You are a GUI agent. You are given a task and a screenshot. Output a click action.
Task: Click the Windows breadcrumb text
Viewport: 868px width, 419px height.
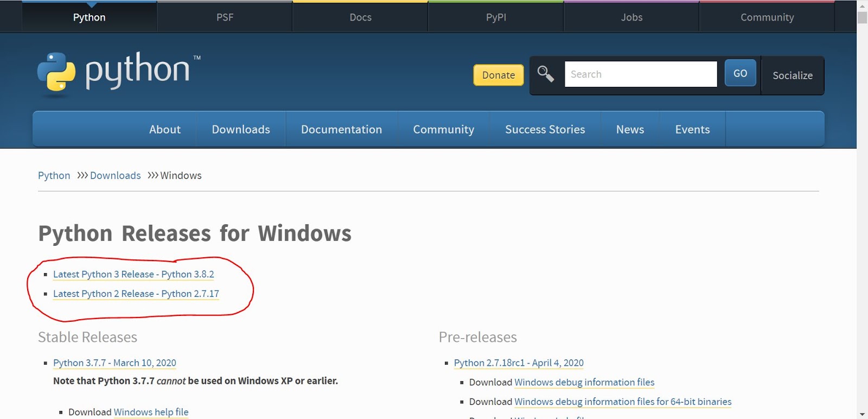[181, 175]
